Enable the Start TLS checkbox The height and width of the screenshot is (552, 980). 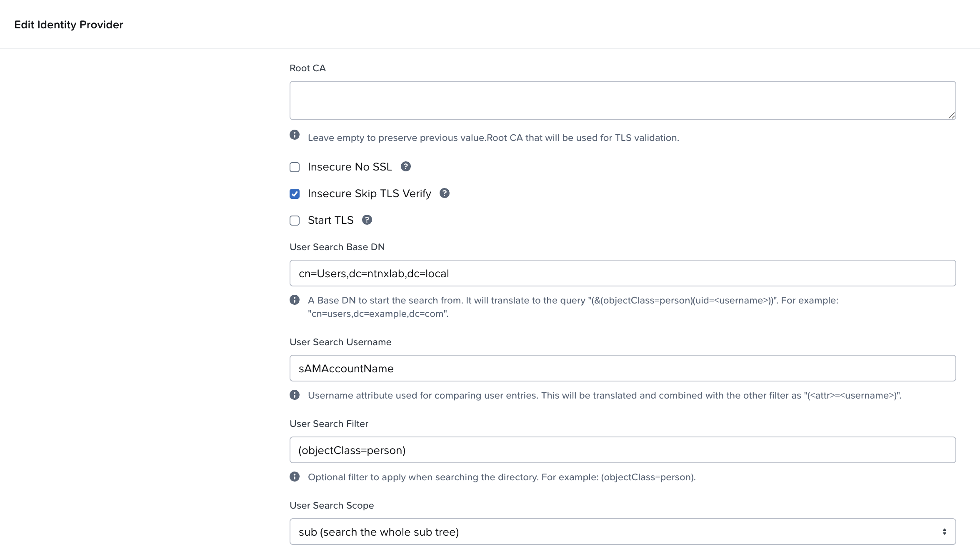295,221
